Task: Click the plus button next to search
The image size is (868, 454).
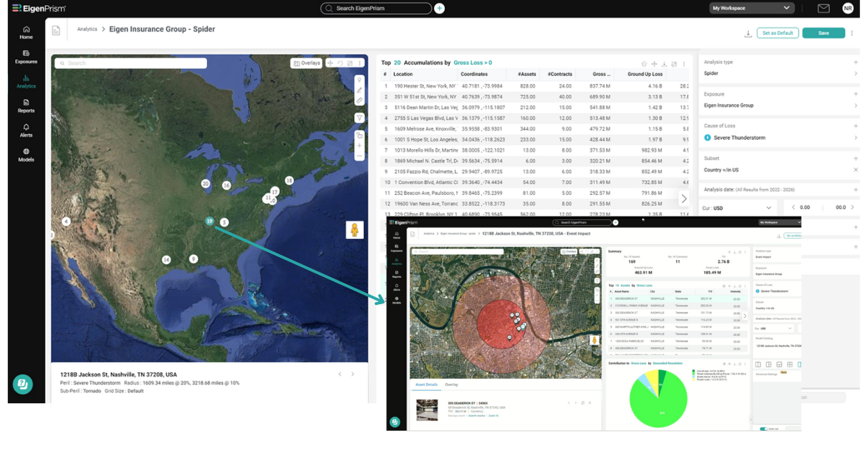Action: coord(439,8)
